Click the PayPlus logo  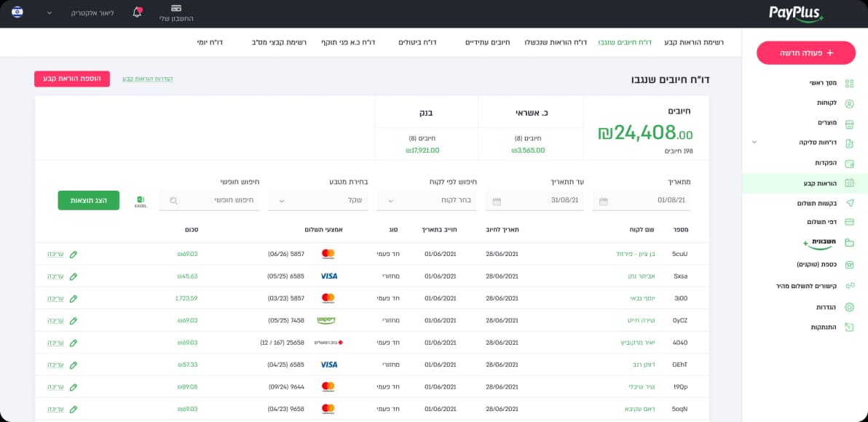coord(795,14)
